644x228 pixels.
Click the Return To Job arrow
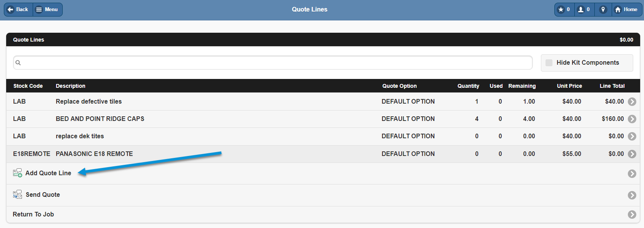[632, 215]
